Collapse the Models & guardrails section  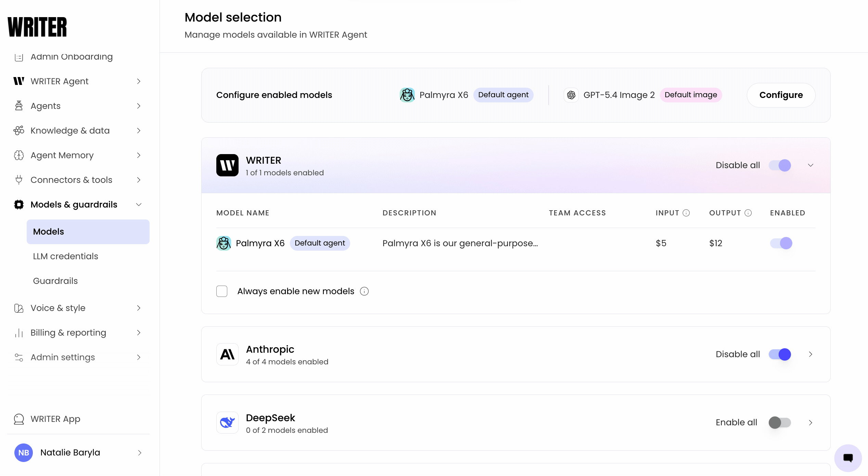(x=139, y=204)
